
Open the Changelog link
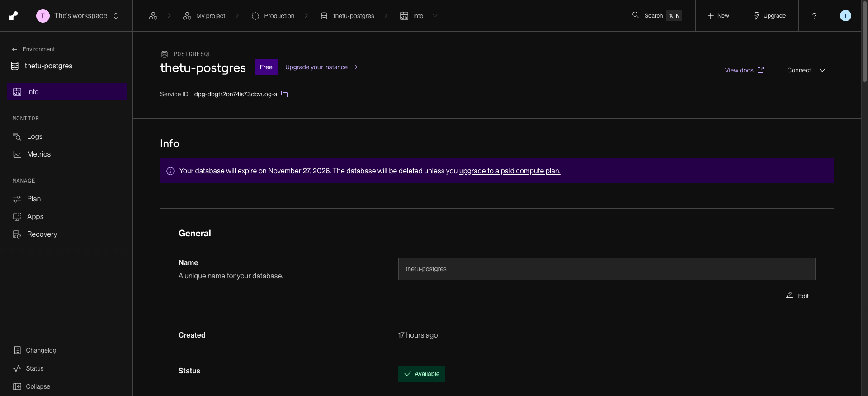35,350
